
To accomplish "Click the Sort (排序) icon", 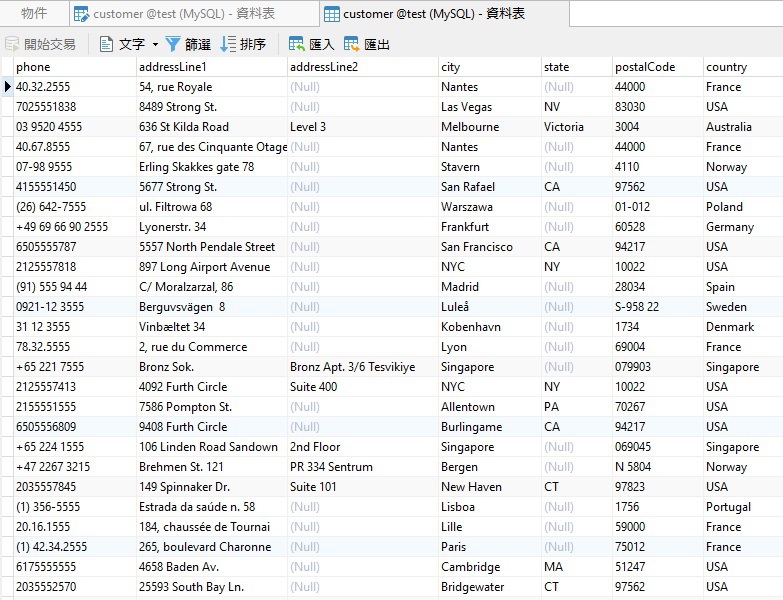I will pos(228,44).
